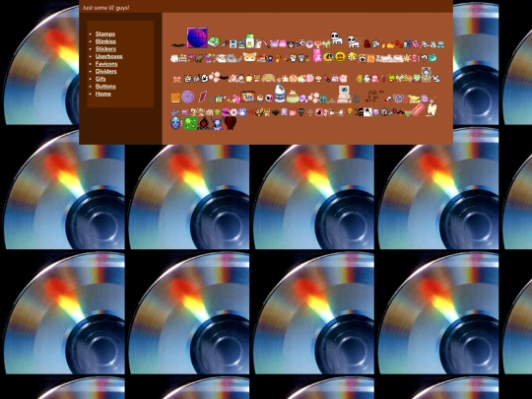Open the Dividers link
The image size is (532, 399).
click(105, 71)
